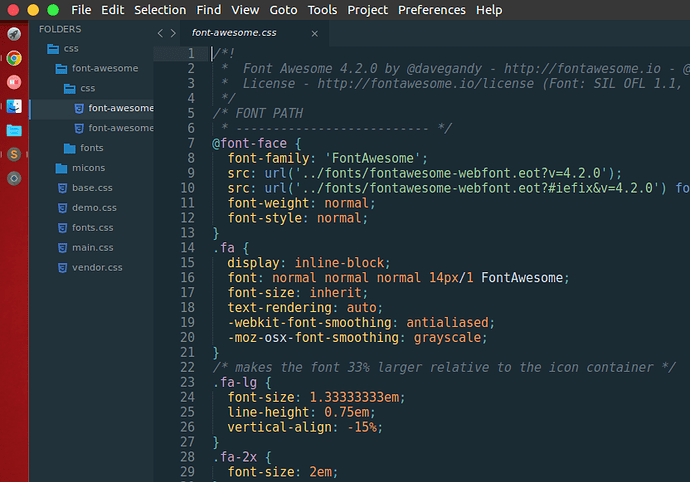Expand the micons folder
This screenshot has width=690, height=482.
(x=88, y=168)
